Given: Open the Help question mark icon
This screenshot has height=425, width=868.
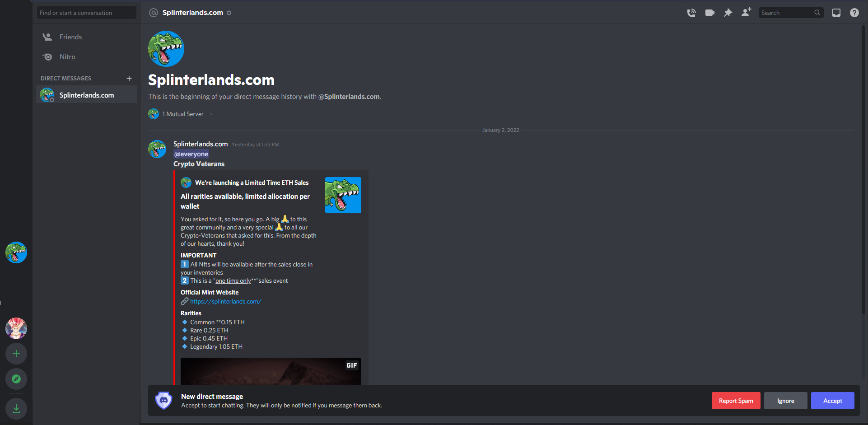Looking at the screenshot, I should (854, 13).
